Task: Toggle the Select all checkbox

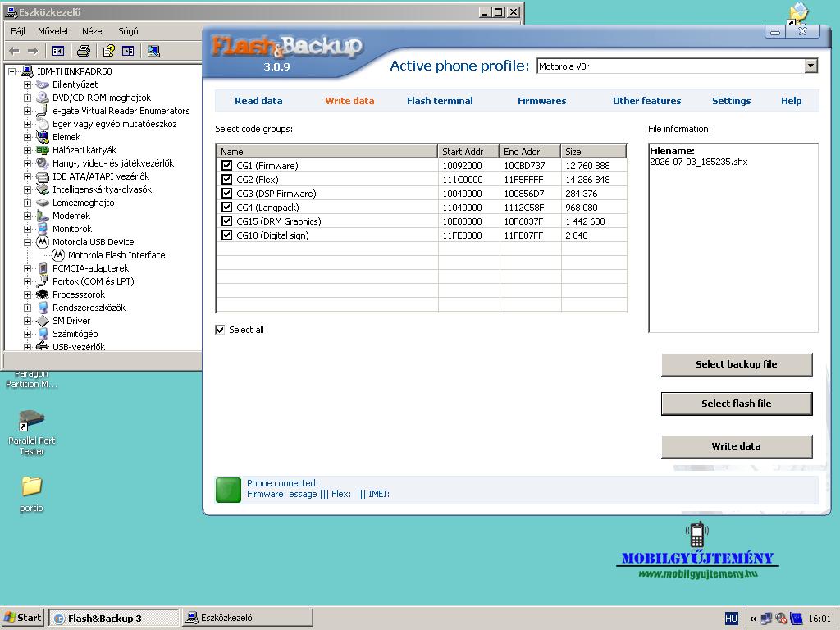Action: pyautogui.click(x=220, y=330)
